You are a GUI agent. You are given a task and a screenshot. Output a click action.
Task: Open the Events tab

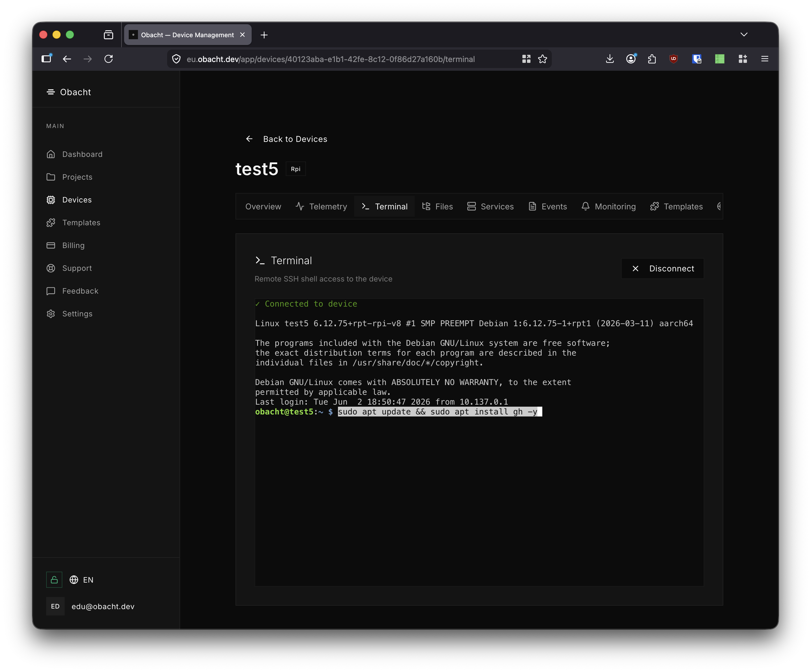pyautogui.click(x=547, y=207)
